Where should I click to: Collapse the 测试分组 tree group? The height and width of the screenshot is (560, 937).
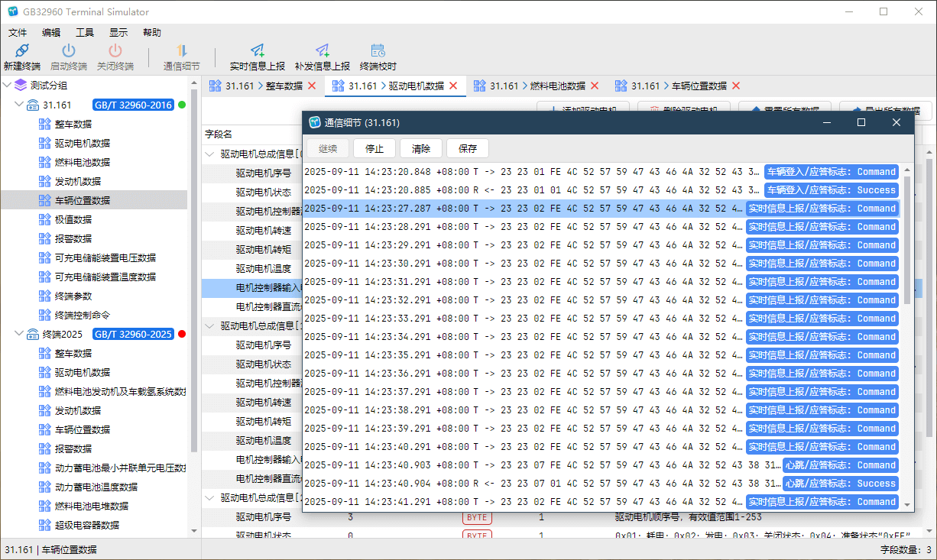coord(7,85)
